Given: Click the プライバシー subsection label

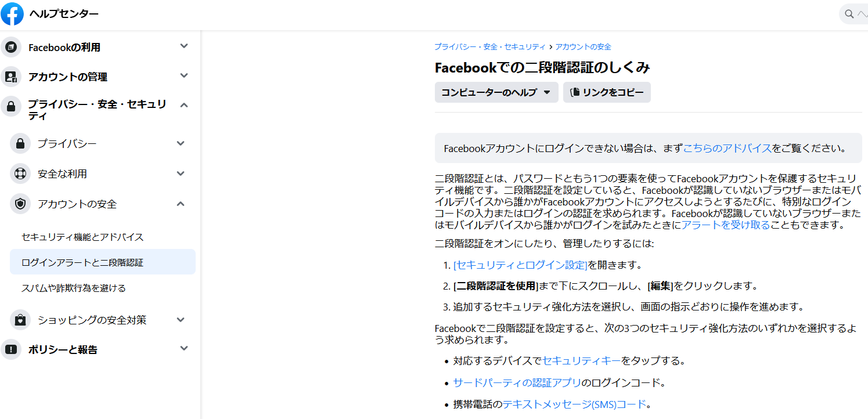Looking at the screenshot, I should (67, 143).
